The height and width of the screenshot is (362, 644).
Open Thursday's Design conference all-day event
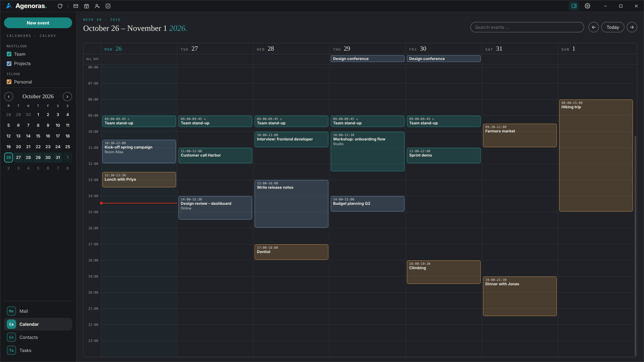[367, 59]
